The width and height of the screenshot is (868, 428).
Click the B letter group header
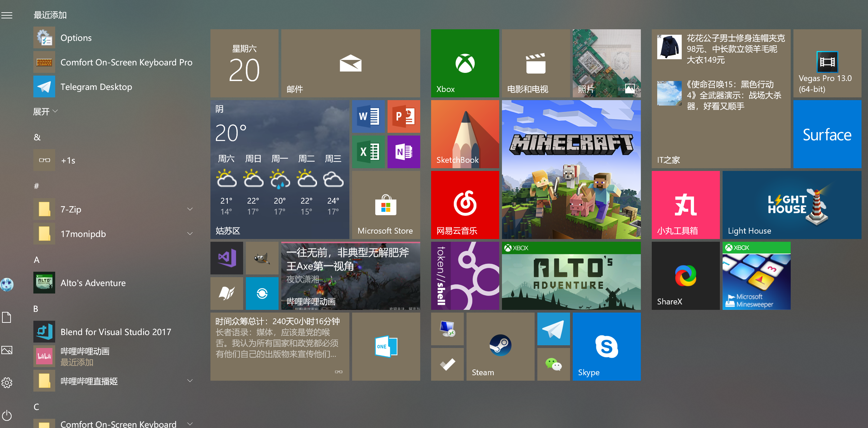pos(36,309)
